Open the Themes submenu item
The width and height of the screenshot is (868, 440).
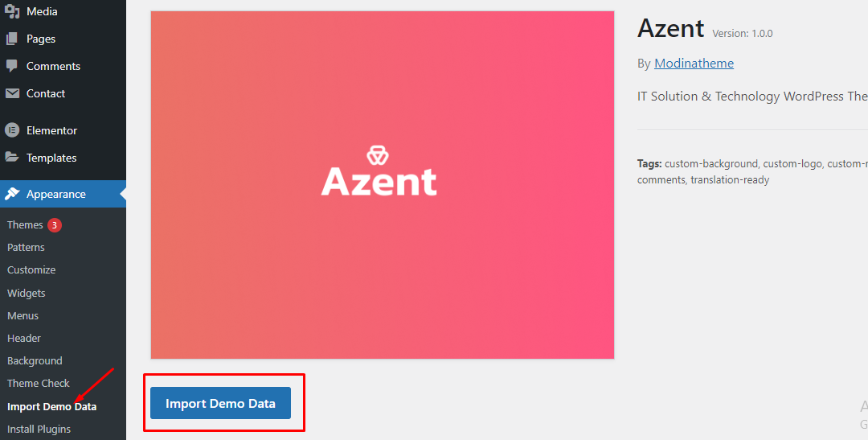click(25, 225)
